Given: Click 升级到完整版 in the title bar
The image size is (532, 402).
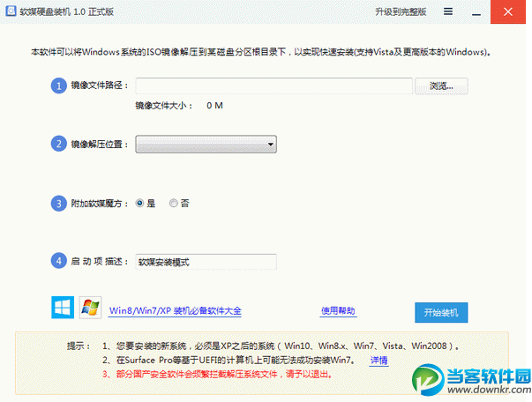Looking at the screenshot, I should [401, 11].
